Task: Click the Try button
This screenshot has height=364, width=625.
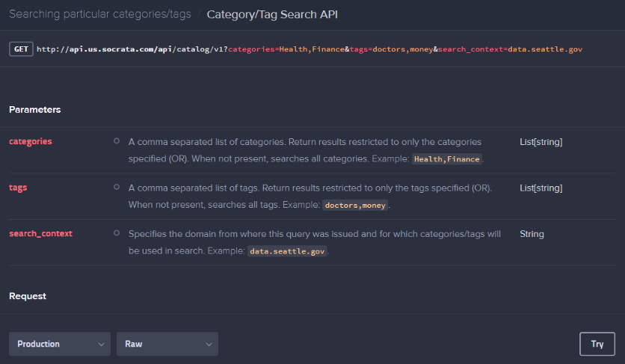Action: coord(597,344)
